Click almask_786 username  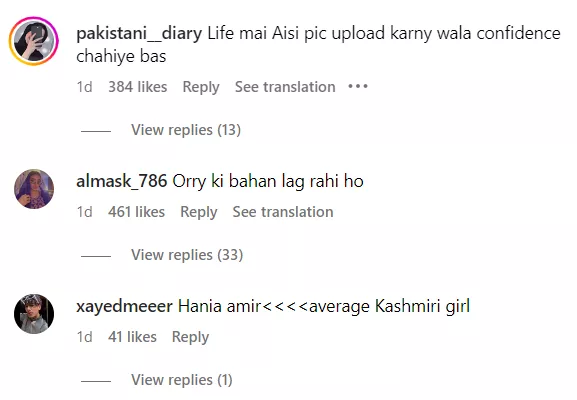[121, 181]
